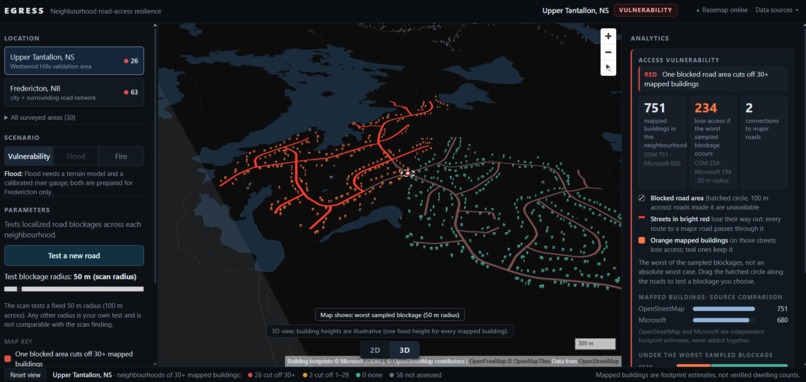Image resolution: width=806 pixels, height=382 pixels.
Task: Zoom in with the map plus button
Action: [x=608, y=37]
